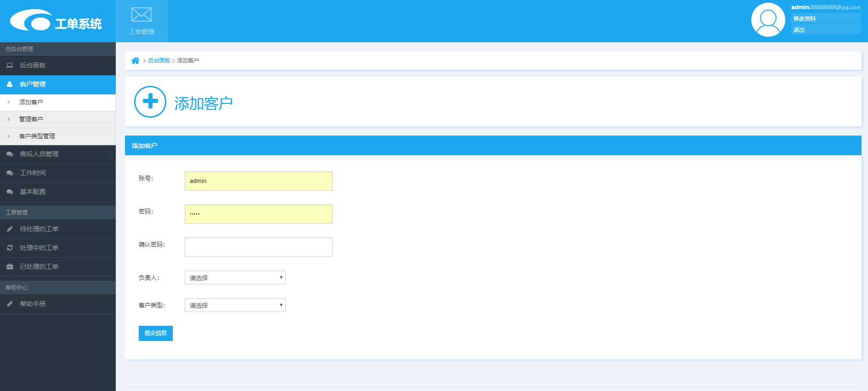This screenshot has width=868, height=391.
Task: Click the 工单系统 logo
Action: [x=56, y=22]
